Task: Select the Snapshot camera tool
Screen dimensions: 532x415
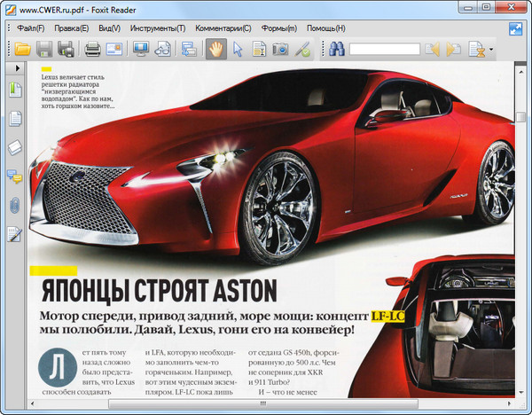Action: 280,49
